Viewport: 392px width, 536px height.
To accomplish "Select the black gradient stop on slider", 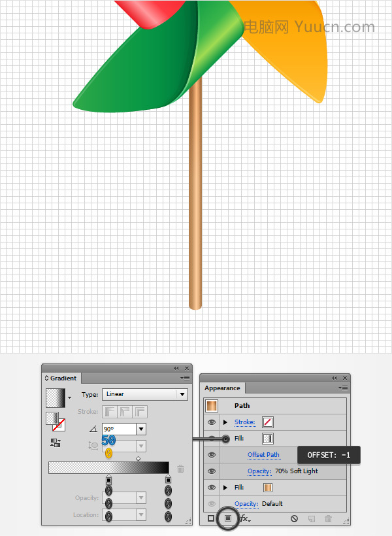I will (168, 479).
